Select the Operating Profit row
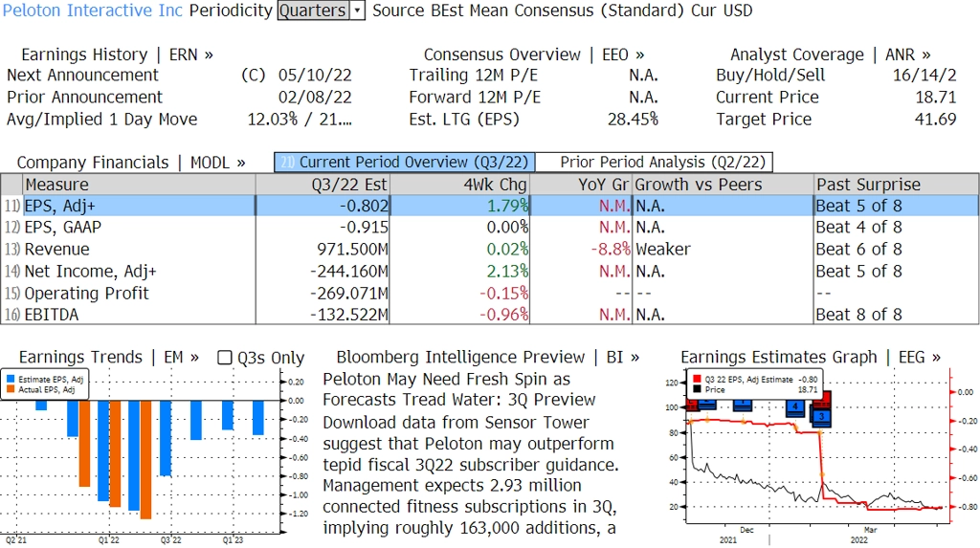980x548 pixels. [x=490, y=293]
